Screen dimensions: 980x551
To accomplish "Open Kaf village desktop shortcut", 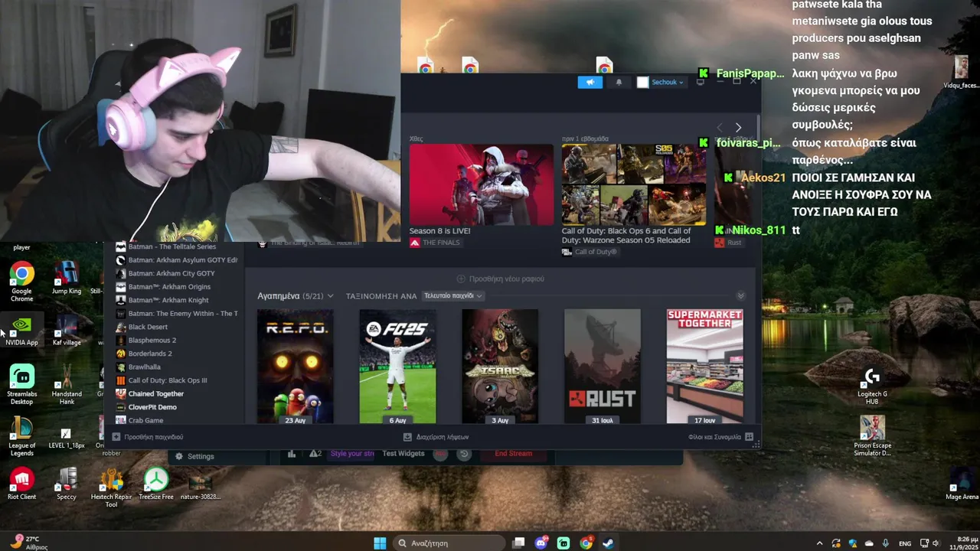I will (x=67, y=331).
